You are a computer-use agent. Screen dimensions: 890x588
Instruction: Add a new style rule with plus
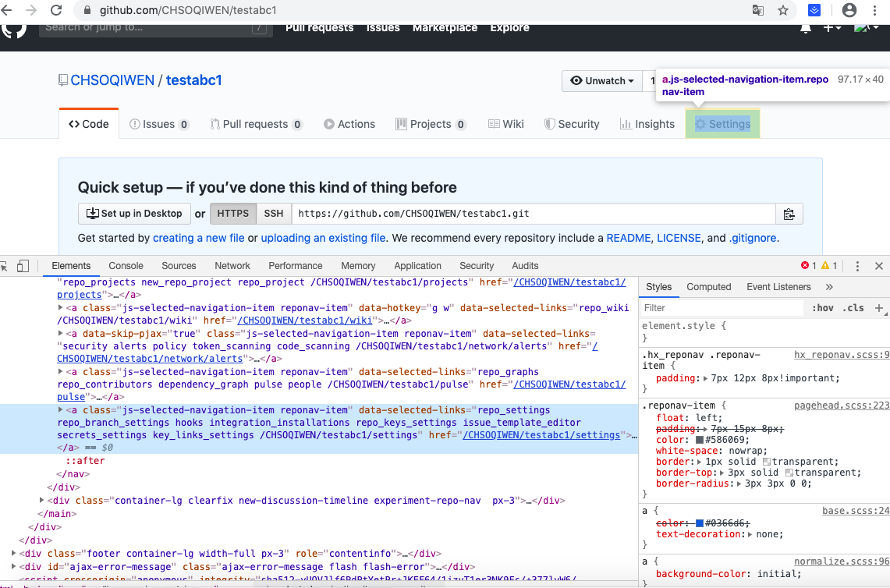(x=879, y=308)
